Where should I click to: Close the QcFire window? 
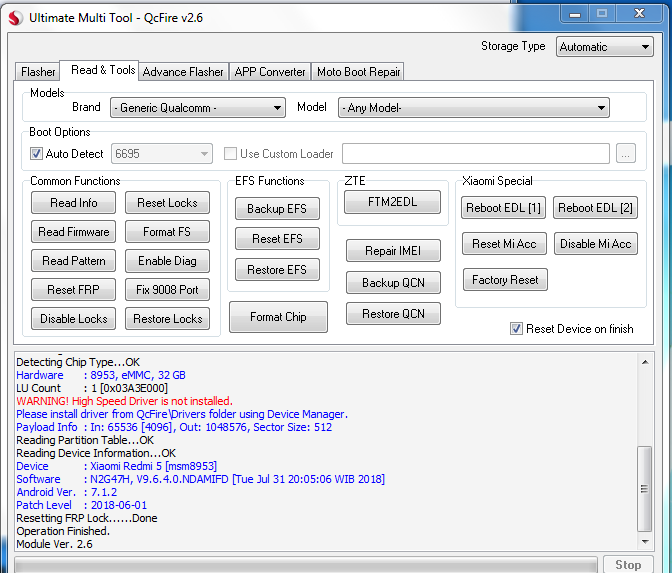point(639,14)
